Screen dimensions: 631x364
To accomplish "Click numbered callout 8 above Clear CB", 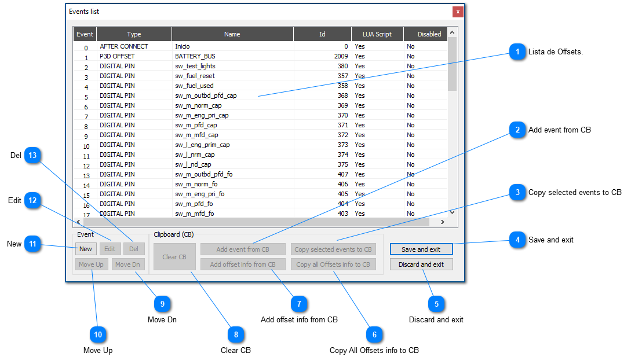I will tap(236, 334).
